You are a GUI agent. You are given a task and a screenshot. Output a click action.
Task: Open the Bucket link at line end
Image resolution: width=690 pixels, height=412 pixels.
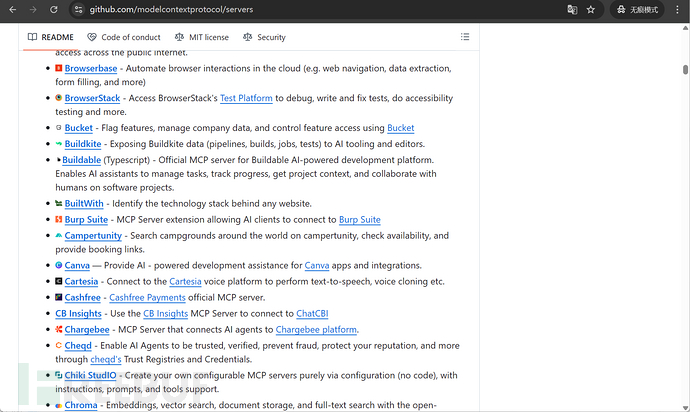coord(400,128)
